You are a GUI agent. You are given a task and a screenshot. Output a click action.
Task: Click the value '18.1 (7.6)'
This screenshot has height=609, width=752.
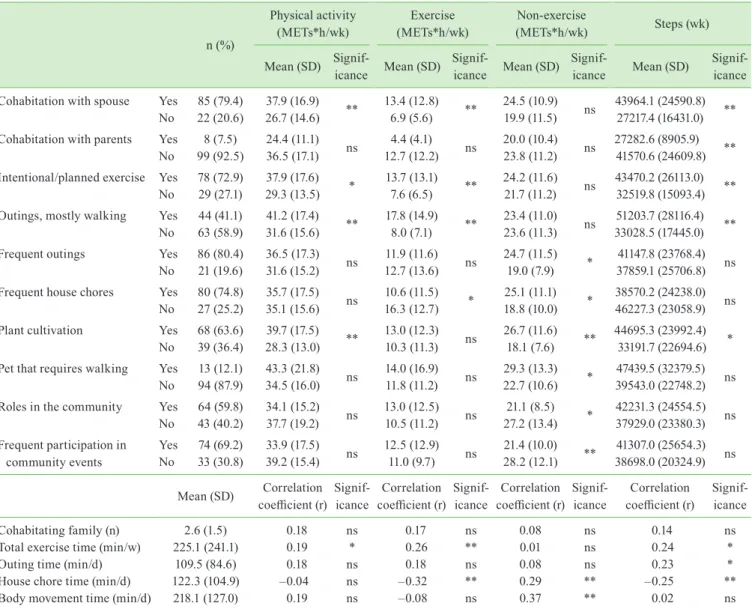coord(530,347)
